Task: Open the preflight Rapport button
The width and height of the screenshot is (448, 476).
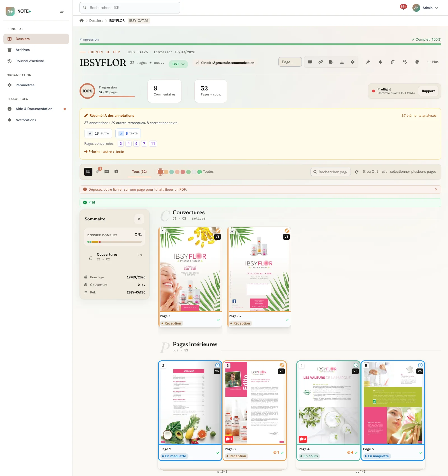Action: (x=428, y=91)
